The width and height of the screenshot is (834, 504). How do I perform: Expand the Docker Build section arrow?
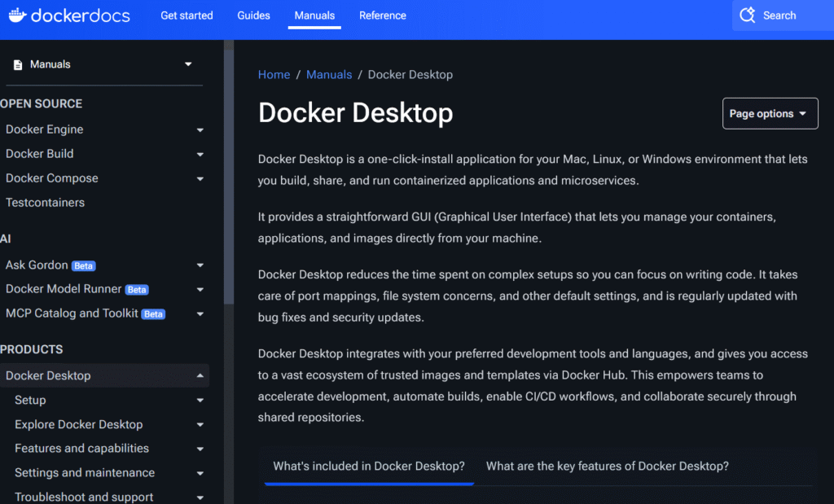click(x=200, y=155)
